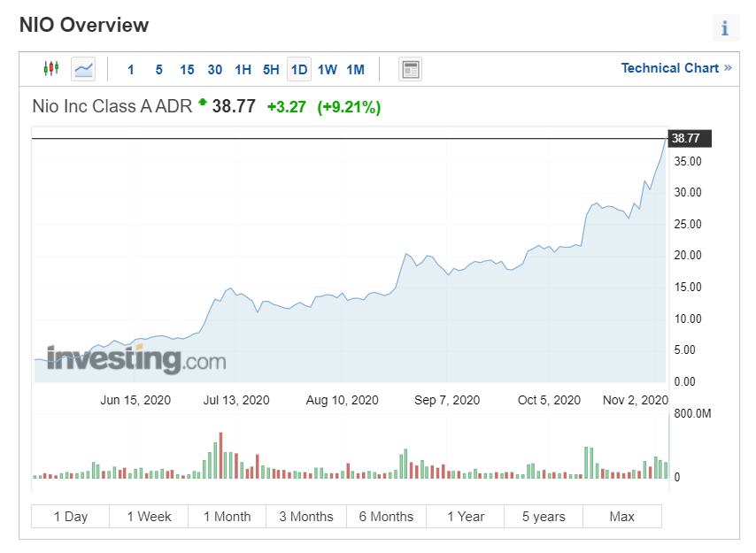
Task: Click the +9.21% change percentage
Action: click(349, 107)
